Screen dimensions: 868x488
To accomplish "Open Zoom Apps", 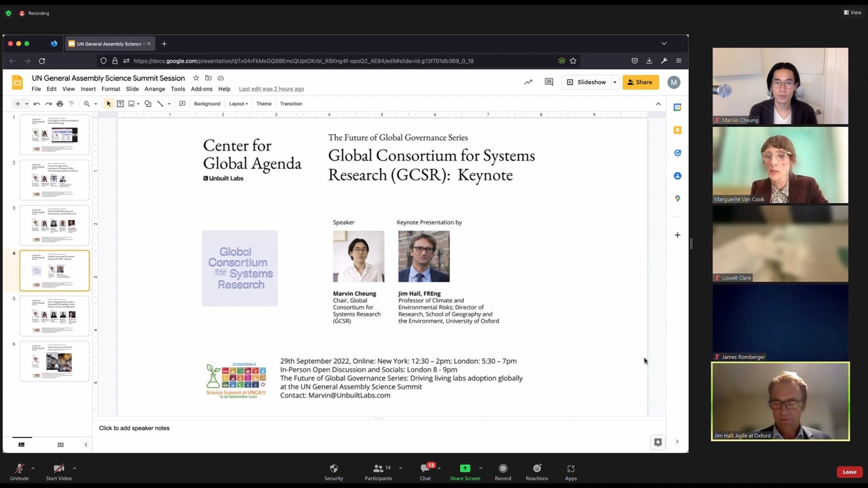I will coord(571,472).
